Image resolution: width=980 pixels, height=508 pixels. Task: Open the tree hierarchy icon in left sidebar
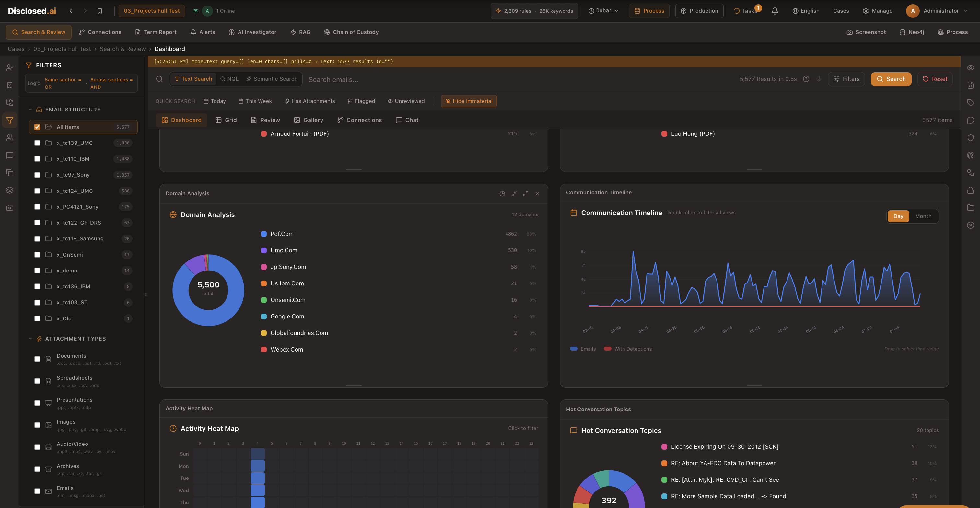tap(10, 103)
